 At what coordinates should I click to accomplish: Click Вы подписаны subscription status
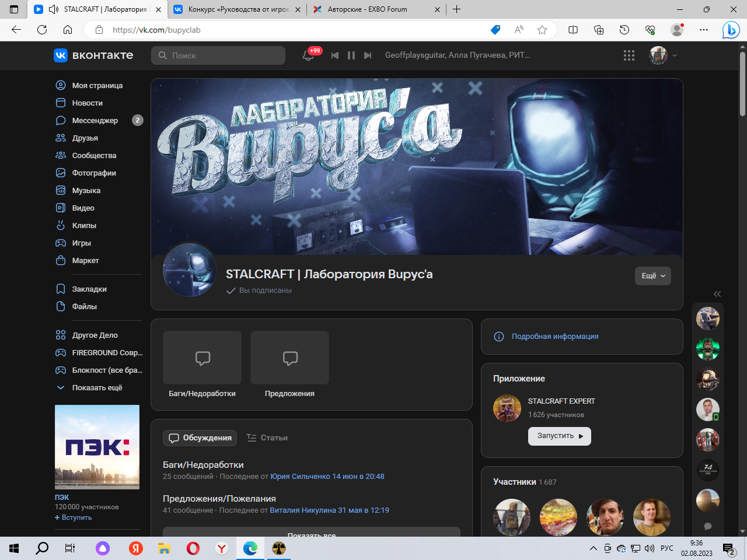259,290
